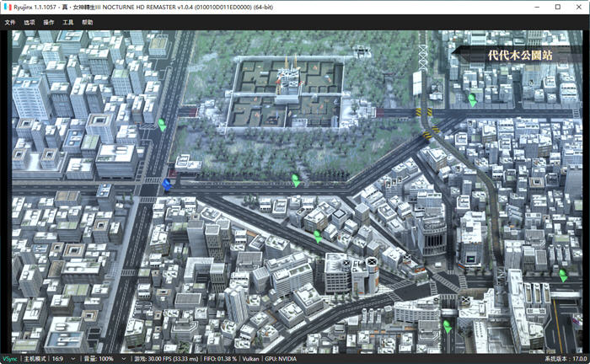Open the 帮助 menu
The height and width of the screenshot is (364, 590).
(88, 22)
